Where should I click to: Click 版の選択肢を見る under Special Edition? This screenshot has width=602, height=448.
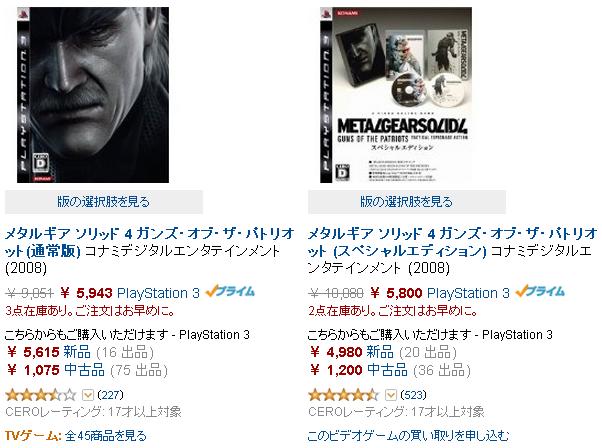click(407, 202)
